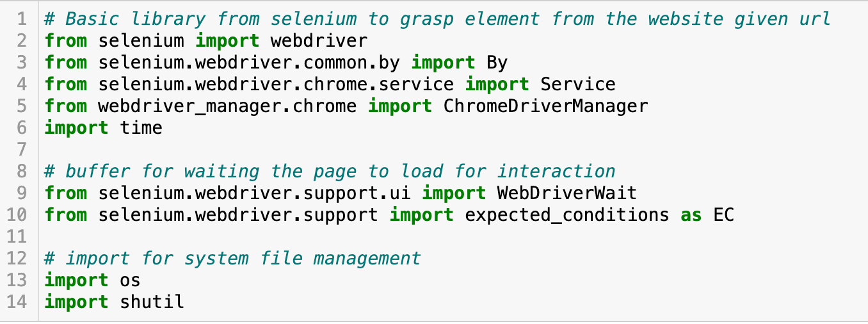Click the Service class name on line 4
The image size is (868, 324).
577,85
